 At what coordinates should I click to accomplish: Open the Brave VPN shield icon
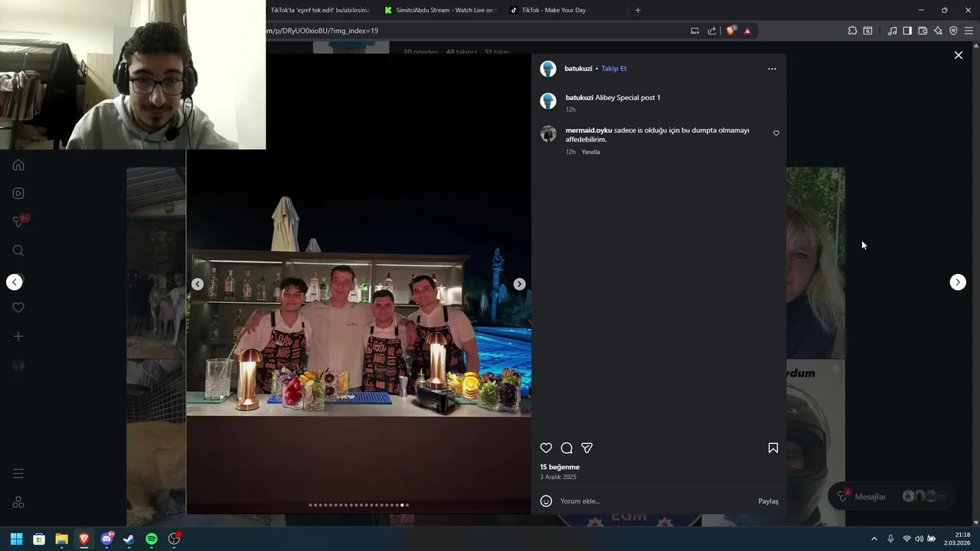[953, 31]
